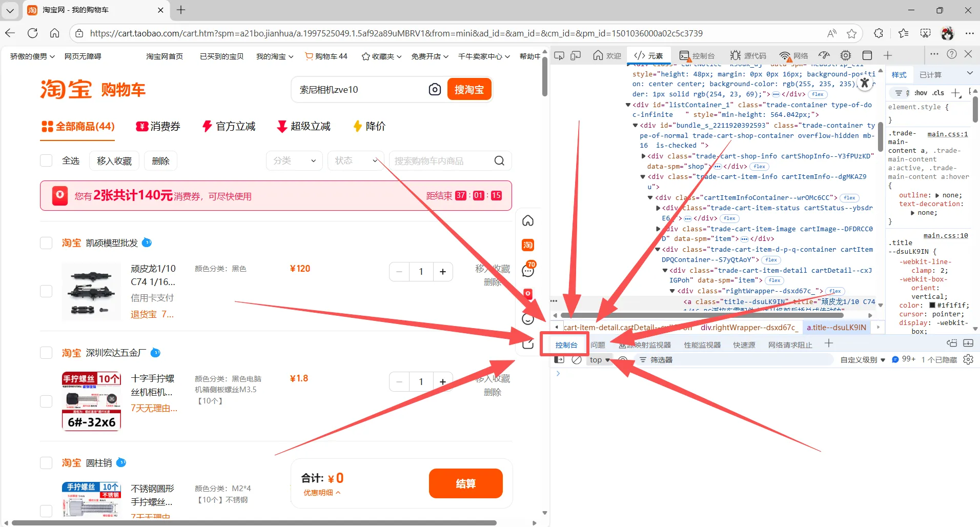Click the clear console icon

tap(577, 360)
